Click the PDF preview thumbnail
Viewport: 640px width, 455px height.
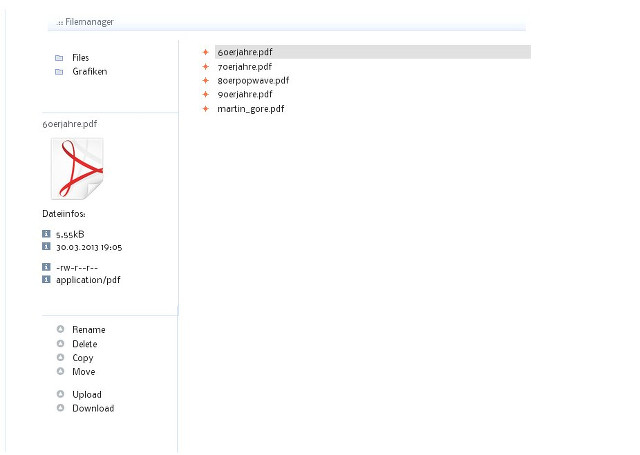click(77, 169)
